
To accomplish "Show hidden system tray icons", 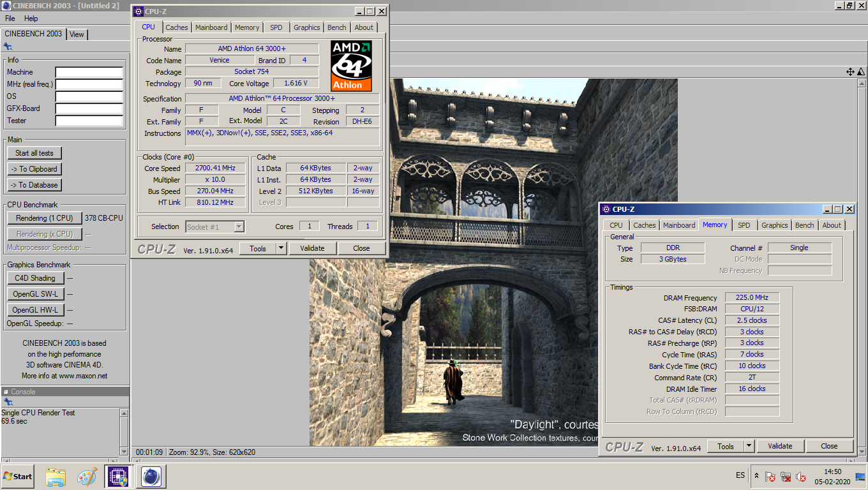I will pos(756,476).
